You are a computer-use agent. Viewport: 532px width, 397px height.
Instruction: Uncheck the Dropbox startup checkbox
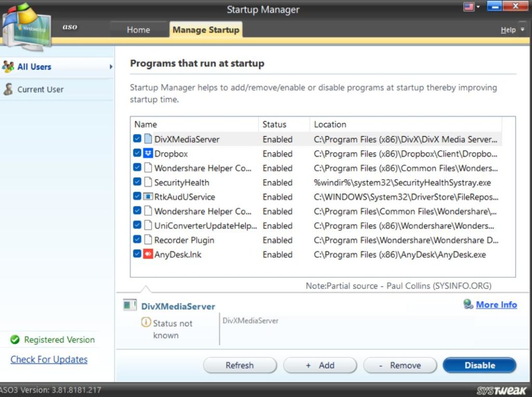click(x=137, y=153)
